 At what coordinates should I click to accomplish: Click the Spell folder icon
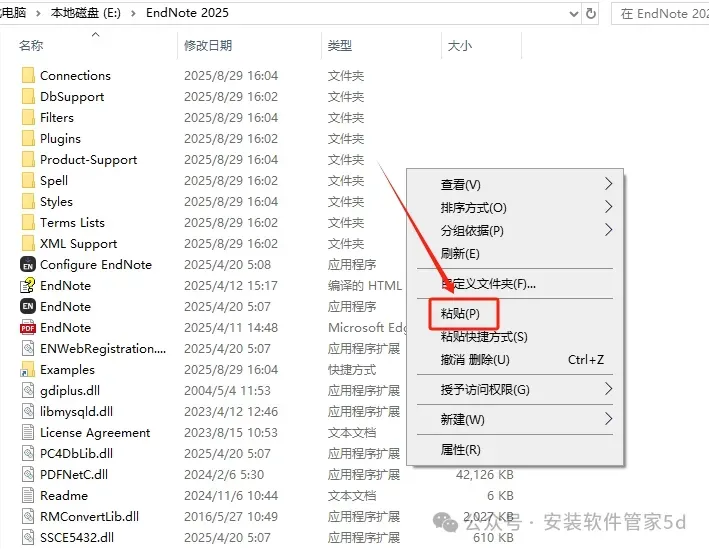(28, 180)
